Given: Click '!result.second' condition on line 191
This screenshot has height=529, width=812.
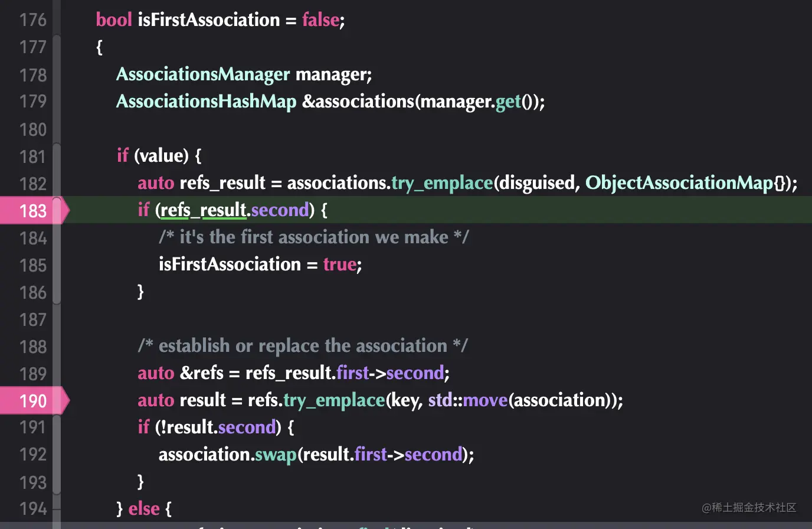Looking at the screenshot, I should click(218, 427).
